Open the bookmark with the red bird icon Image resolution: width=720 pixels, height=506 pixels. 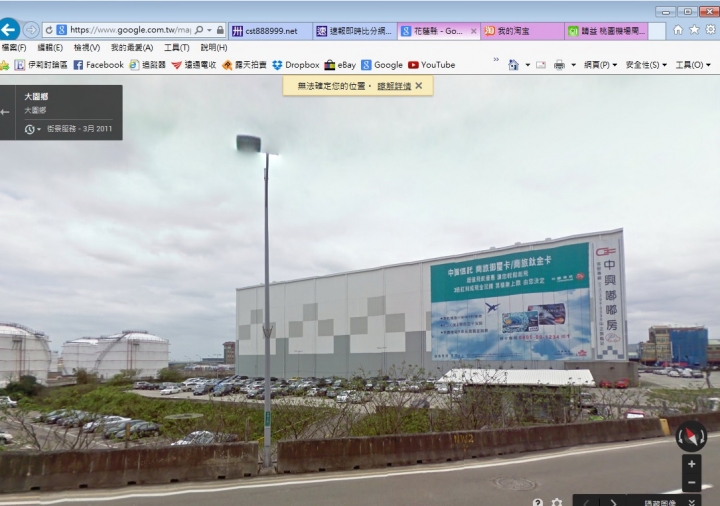[x=193, y=65]
